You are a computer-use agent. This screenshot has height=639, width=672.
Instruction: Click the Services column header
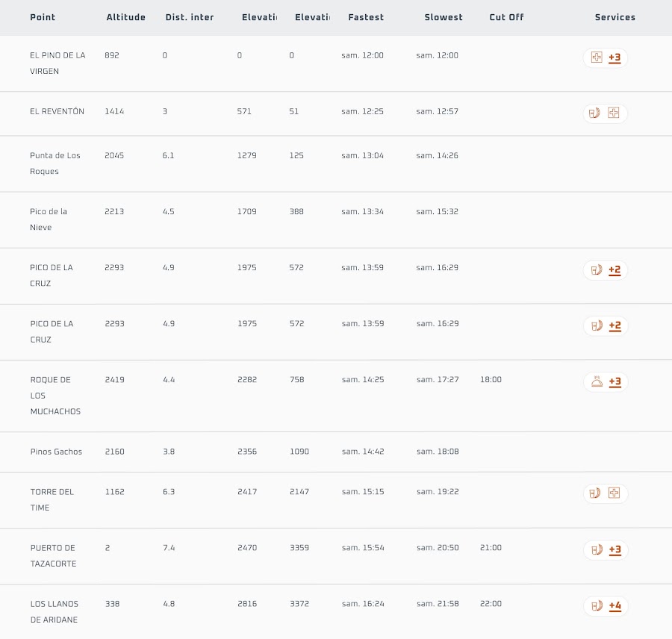click(615, 17)
